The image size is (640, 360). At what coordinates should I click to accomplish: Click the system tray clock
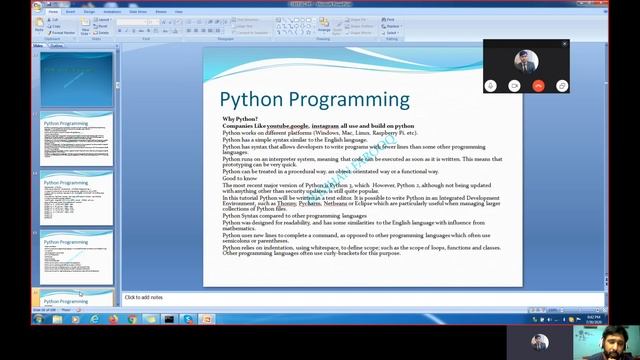click(594, 319)
